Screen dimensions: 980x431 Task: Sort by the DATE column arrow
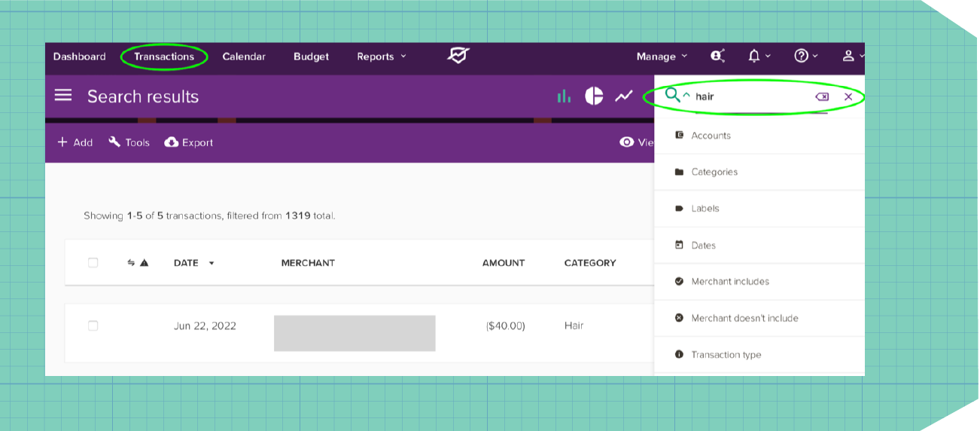pos(212,263)
